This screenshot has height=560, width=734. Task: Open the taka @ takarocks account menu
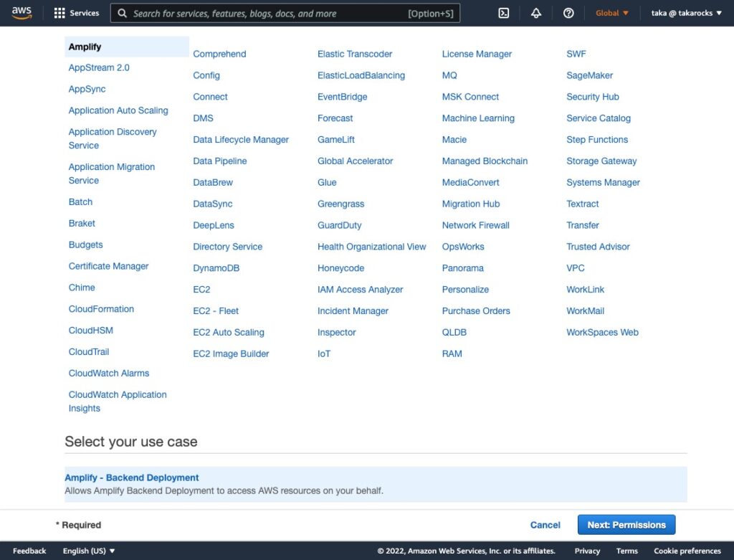click(686, 13)
